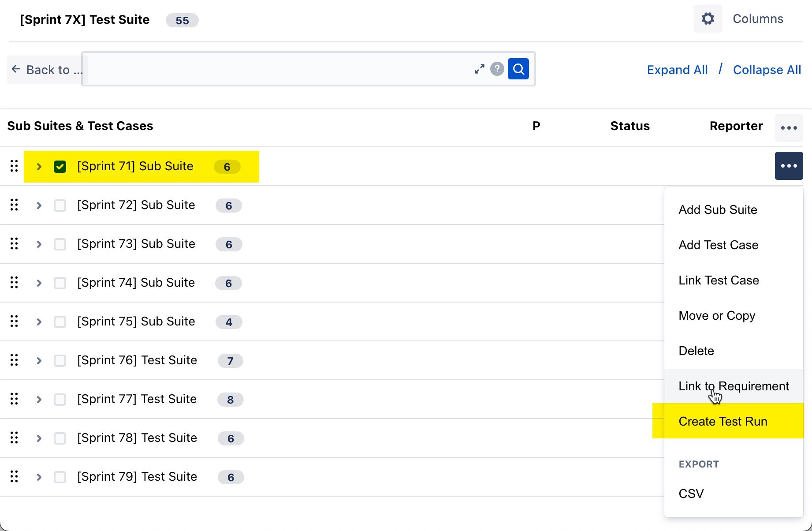Image resolution: width=812 pixels, height=531 pixels.
Task: Click the Expand All link
Action: (x=678, y=70)
